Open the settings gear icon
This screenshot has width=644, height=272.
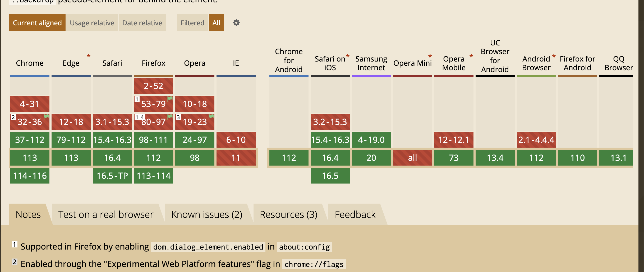[236, 23]
